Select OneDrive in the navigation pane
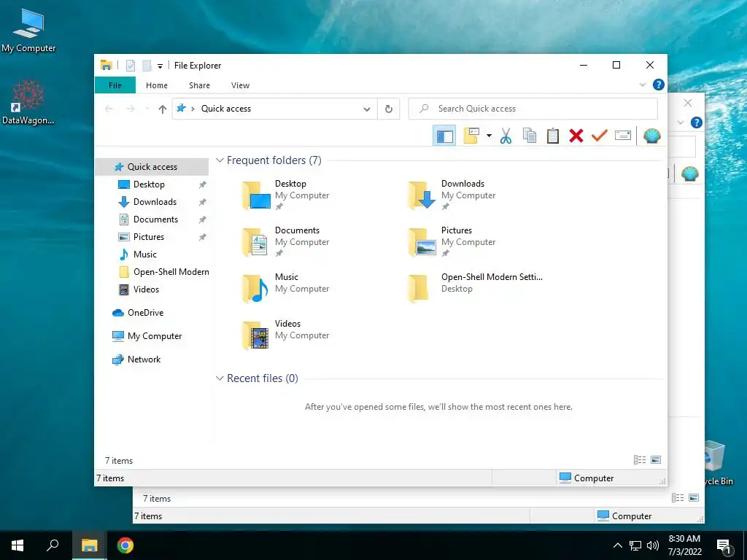The height and width of the screenshot is (560, 747). 145,313
